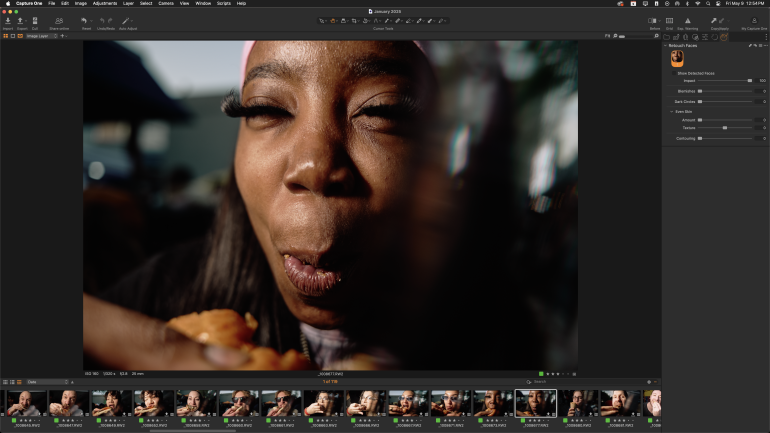
Task: Click the Copy adjustments arrow icon
Action: pyautogui.click(x=714, y=21)
